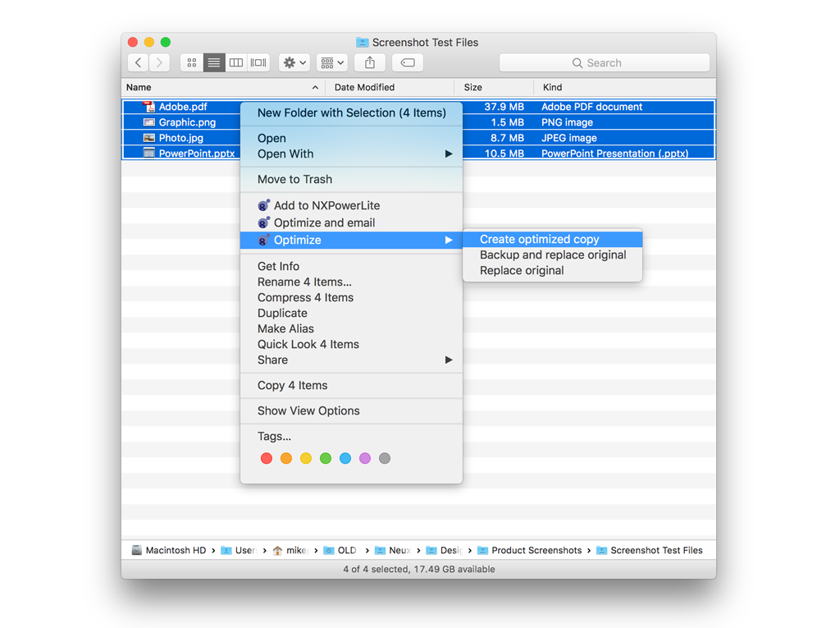Switch to column view
Image resolution: width=840 pixels, height=628 pixels.
click(x=235, y=62)
